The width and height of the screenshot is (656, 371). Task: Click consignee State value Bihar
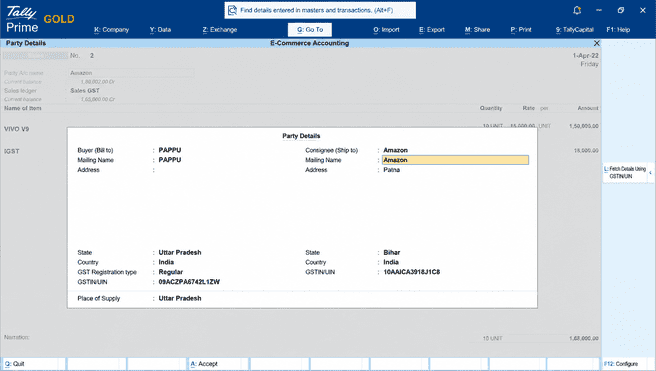(392, 252)
